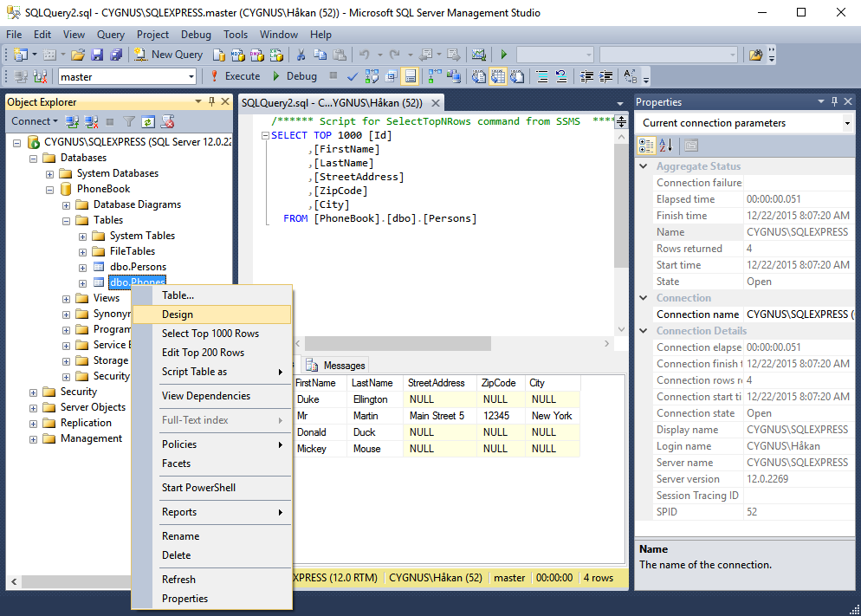Click the query editor vertical scrollbar thumb
This screenshot has height=616, width=861.
pyautogui.click(x=621, y=205)
